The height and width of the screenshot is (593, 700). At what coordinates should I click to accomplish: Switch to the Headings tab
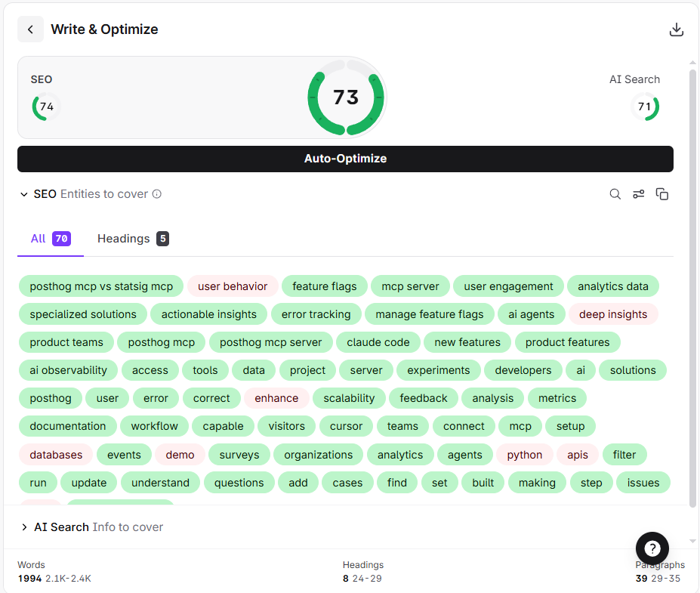click(x=133, y=239)
